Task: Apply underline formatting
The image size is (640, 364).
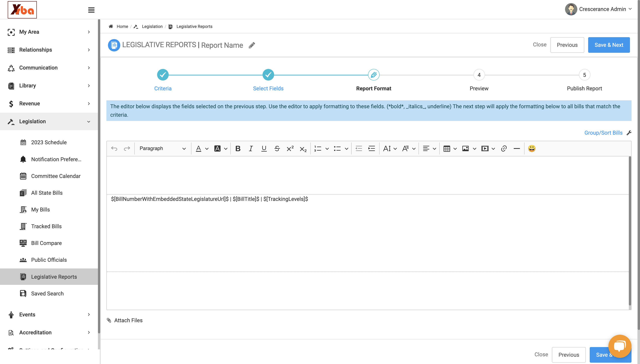Action: [264, 148]
